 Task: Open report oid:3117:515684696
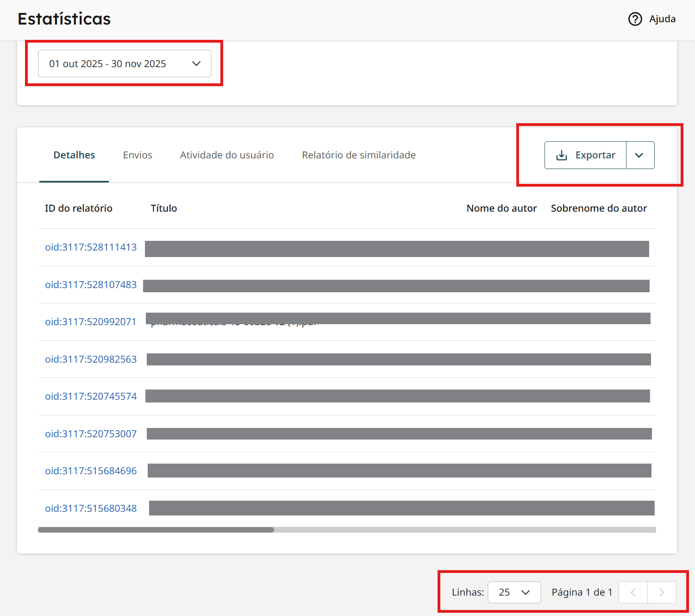coord(91,471)
